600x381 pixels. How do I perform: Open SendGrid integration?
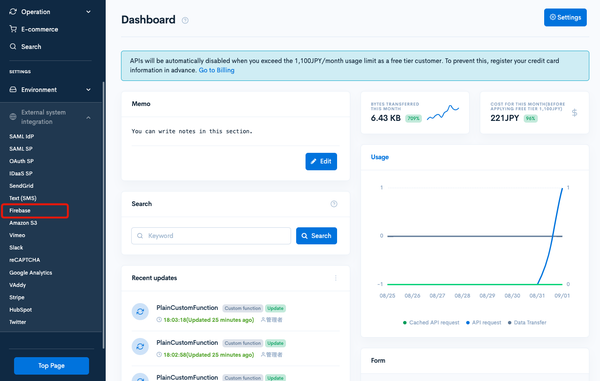click(x=21, y=186)
